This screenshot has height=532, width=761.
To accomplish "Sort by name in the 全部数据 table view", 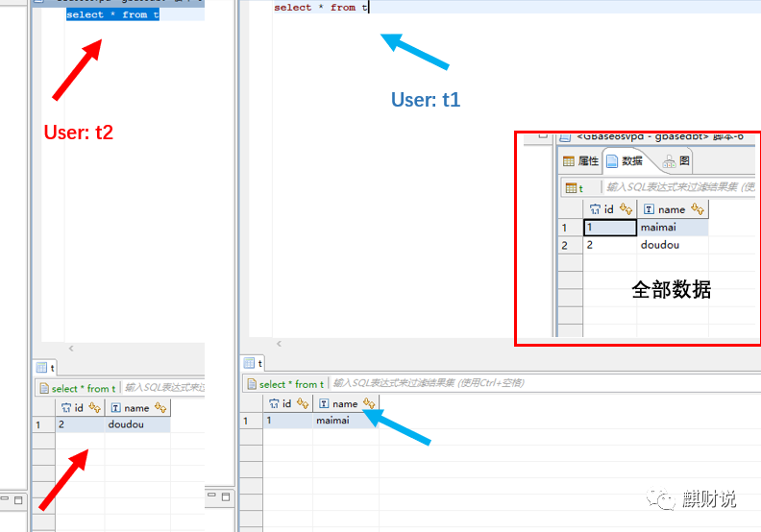I will tap(698, 209).
